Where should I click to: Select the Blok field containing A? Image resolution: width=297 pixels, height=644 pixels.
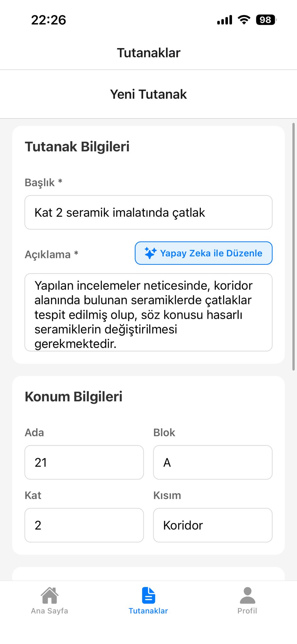click(213, 462)
